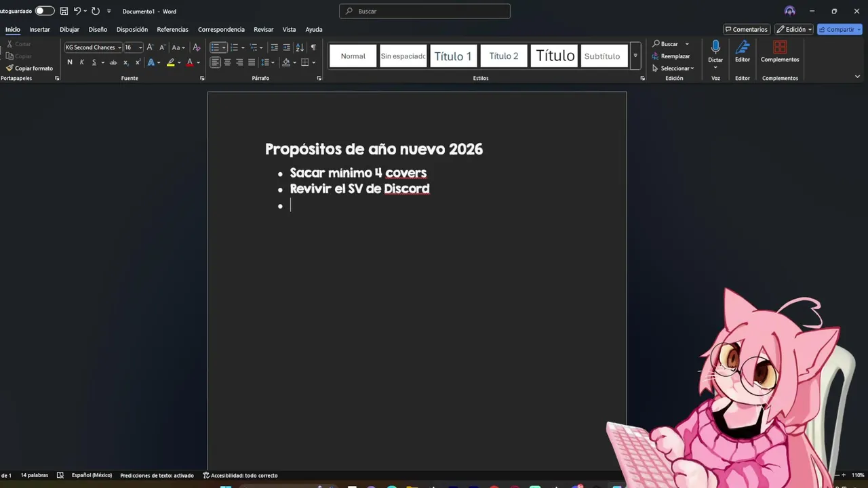Open the Seleccionar dropdown

coord(673,68)
